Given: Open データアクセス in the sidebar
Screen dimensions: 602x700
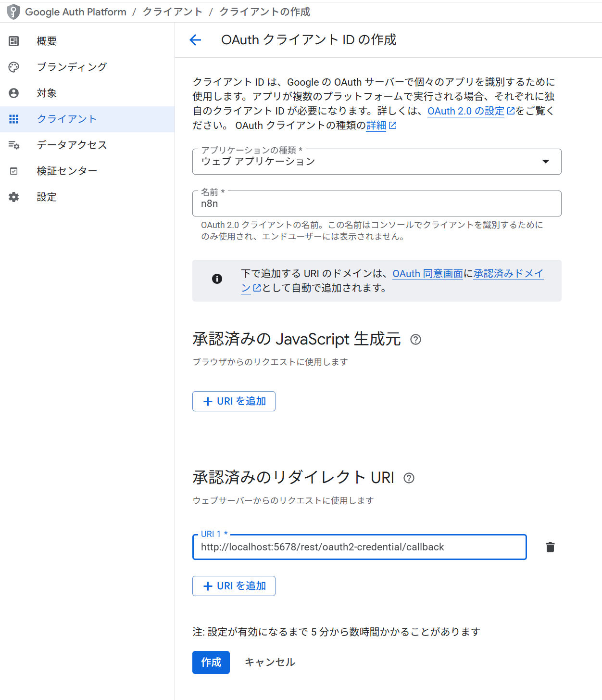Looking at the screenshot, I should pos(72,145).
